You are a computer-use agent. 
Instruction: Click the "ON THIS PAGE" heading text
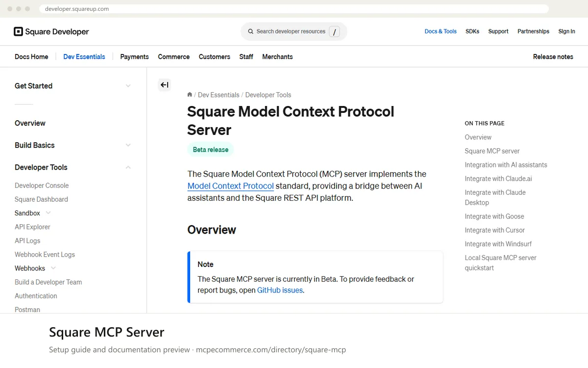pos(484,123)
